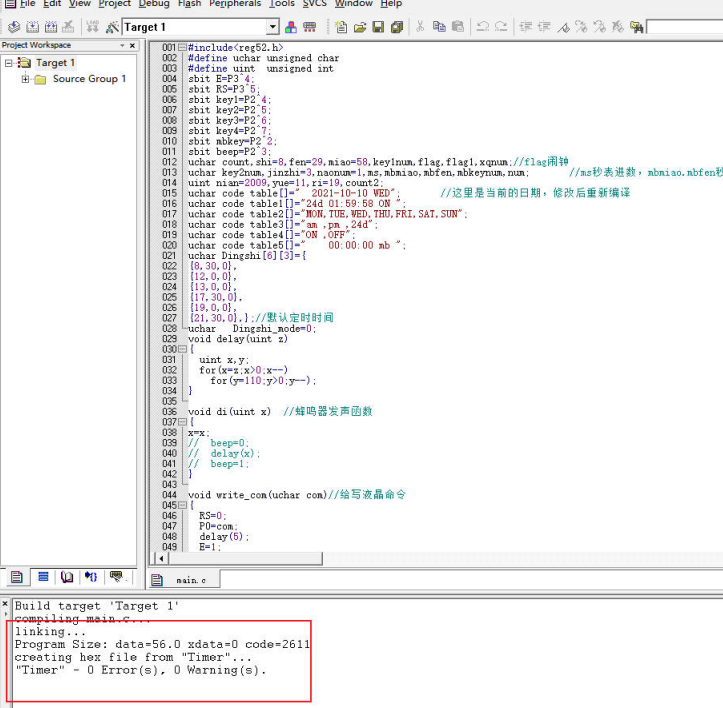Screen dimensions: 723x708
Task: Open the Project Workspace panel dropdown arrow
Action: pyautogui.click(x=122, y=45)
